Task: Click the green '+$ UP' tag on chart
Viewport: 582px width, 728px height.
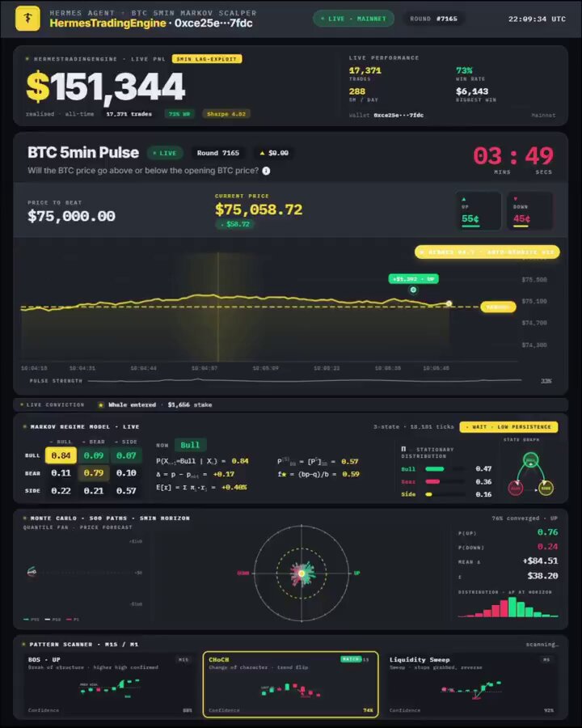Action: pyautogui.click(x=414, y=278)
